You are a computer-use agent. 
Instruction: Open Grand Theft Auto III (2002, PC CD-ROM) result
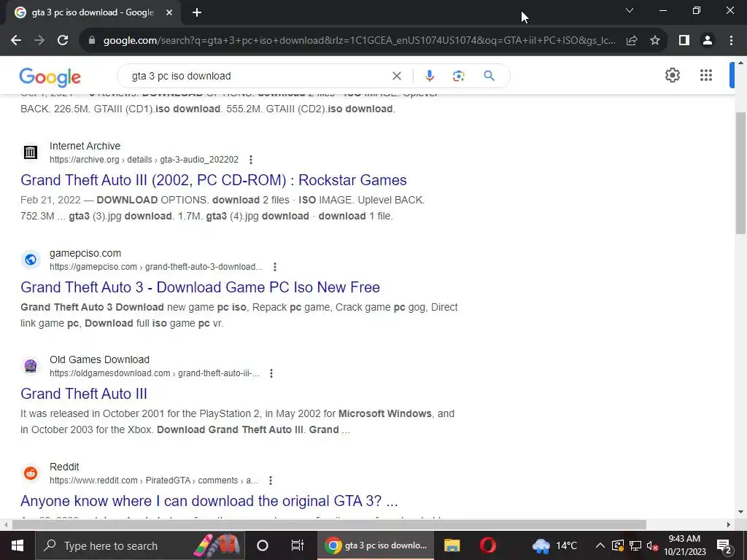click(214, 180)
